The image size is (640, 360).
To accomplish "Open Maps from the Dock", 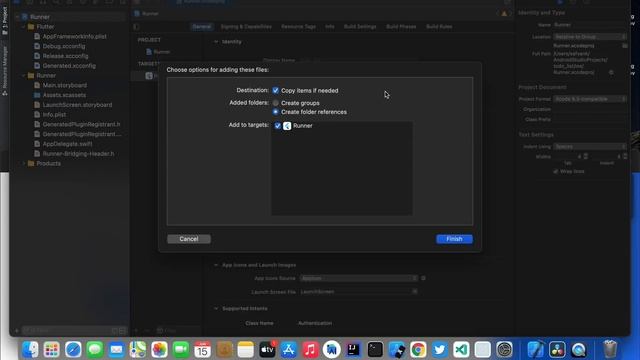I will pos(138,350).
